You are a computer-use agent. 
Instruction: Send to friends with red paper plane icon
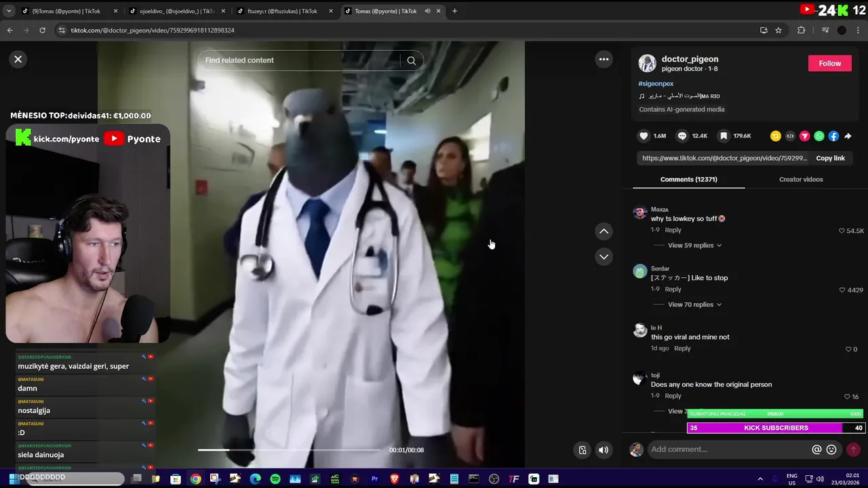[x=804, y=136]
